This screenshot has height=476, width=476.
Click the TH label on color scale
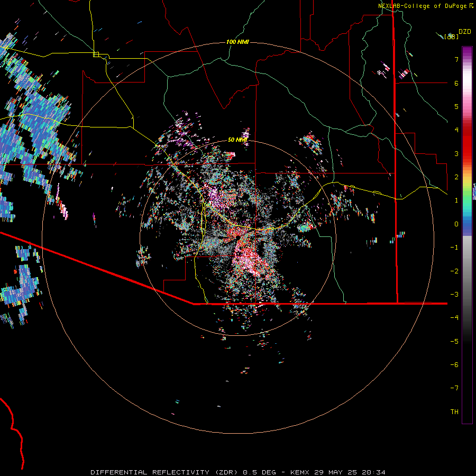(454, 412)
